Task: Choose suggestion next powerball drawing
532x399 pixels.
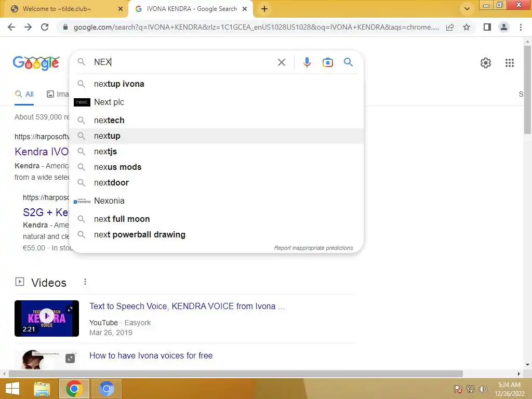Action: coord(216,235)
